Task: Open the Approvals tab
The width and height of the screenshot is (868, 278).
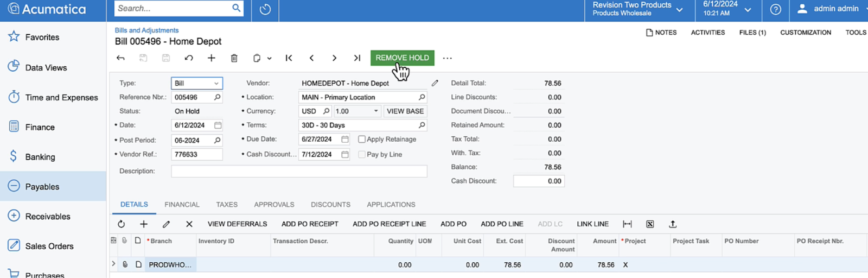Action: click(x=274, y=205)
